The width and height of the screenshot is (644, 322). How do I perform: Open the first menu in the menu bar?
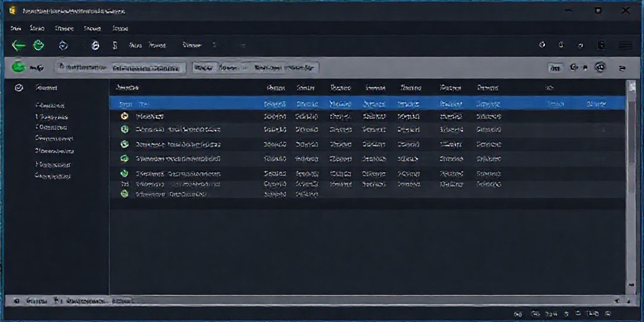pyautogui.click(x=15, y=28)
